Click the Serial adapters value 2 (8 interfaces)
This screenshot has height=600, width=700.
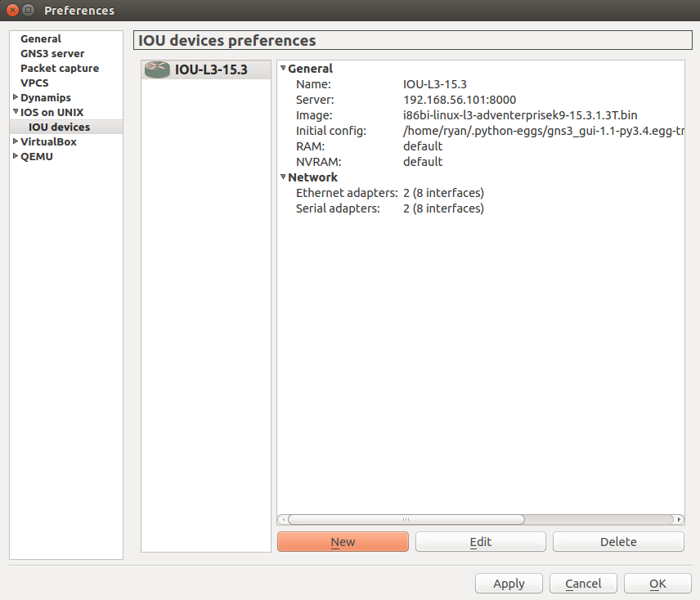443,208
